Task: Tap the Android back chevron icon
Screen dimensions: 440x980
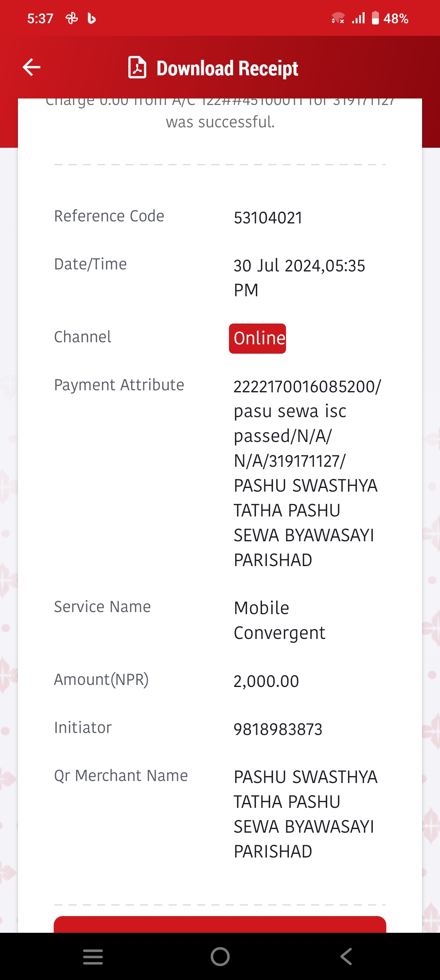Action: pos(346,956)
